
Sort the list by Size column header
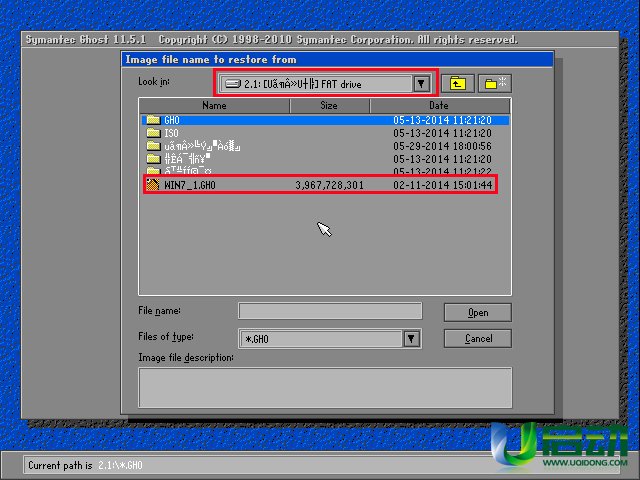tap(329, 106)
